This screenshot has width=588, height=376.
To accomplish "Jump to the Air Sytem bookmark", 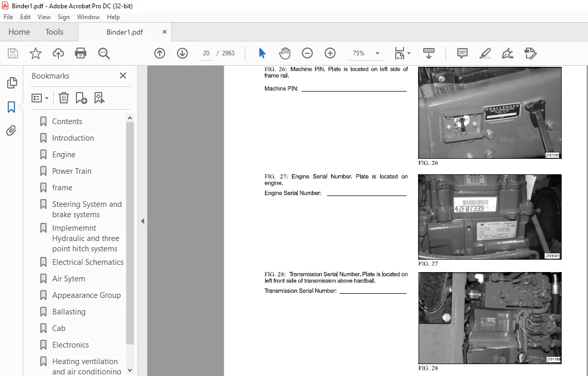I will pos(69,278).
